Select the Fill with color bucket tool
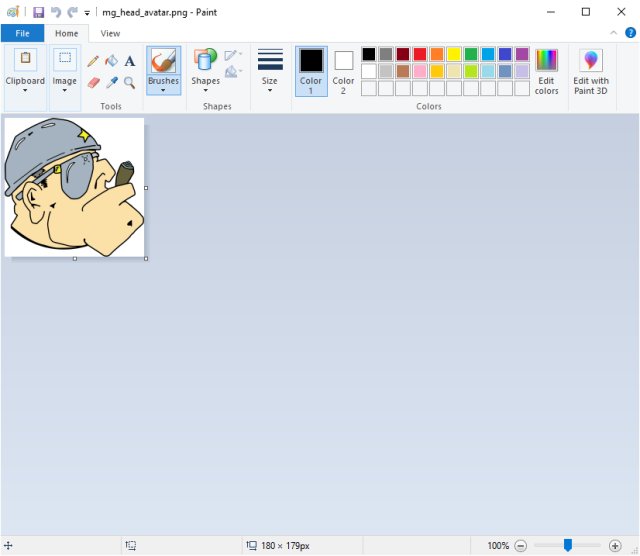This screenshot has width=640, height=556. 111,61
